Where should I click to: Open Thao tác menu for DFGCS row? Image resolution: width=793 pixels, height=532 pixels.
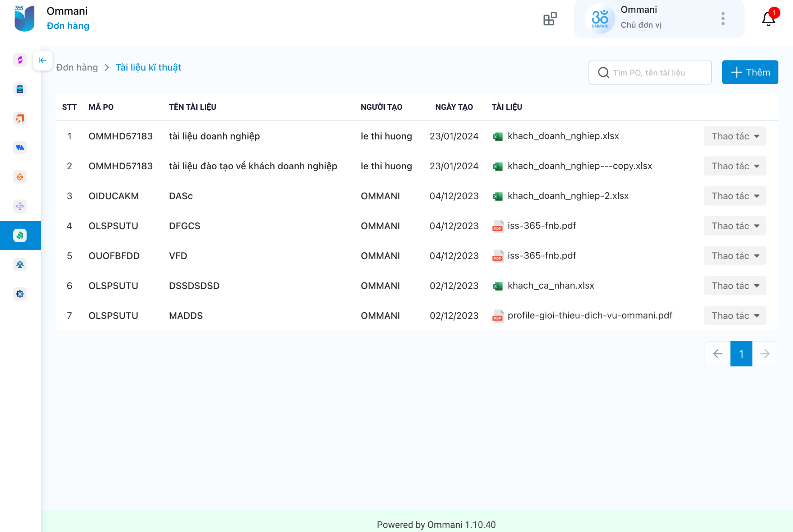click(x=735, y=226)
